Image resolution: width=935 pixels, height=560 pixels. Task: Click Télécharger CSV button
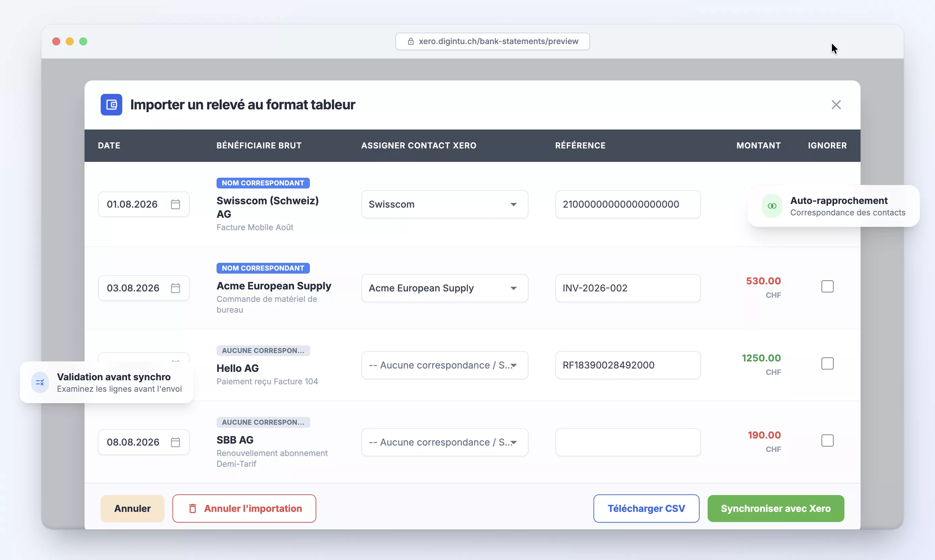pos(646,508)
